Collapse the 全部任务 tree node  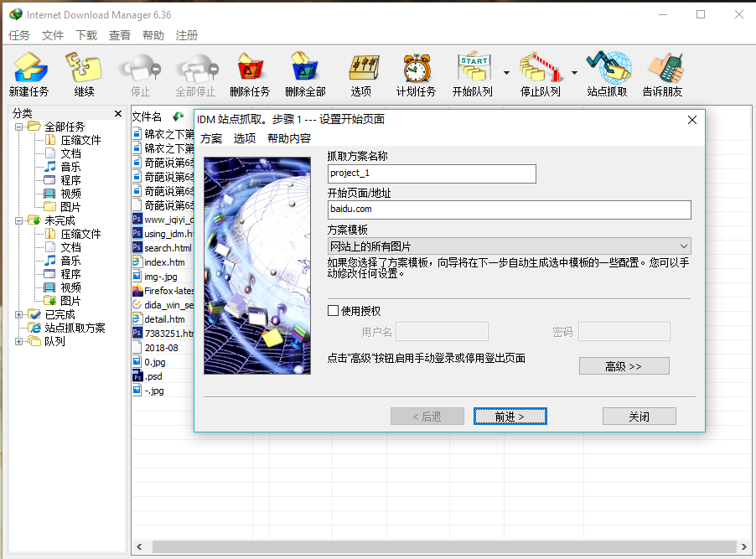(18, 127)
